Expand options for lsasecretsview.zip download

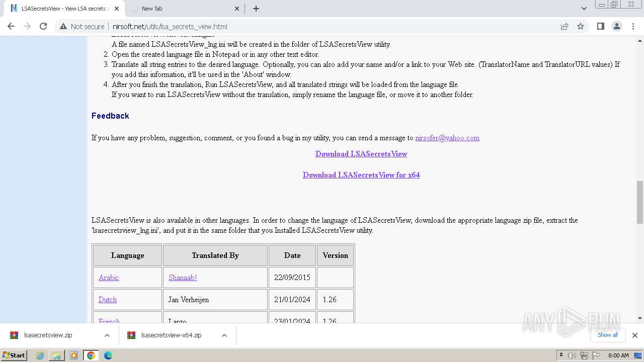[x=107, y=335]
